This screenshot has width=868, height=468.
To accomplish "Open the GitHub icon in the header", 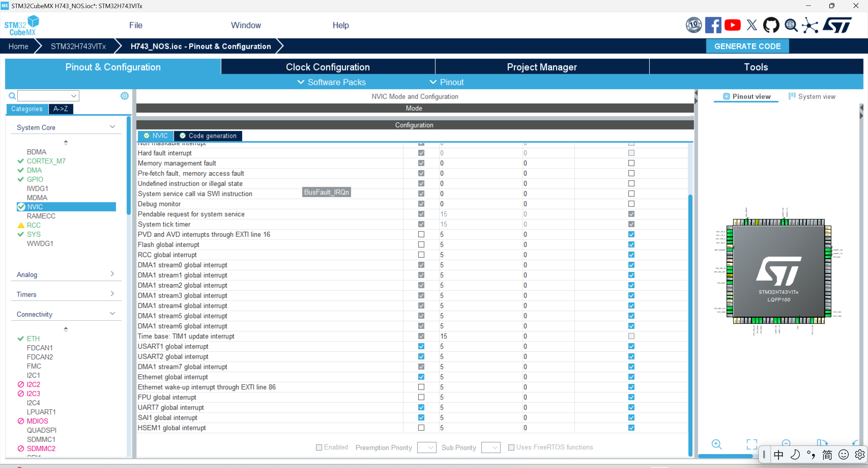I will [771, 25].
